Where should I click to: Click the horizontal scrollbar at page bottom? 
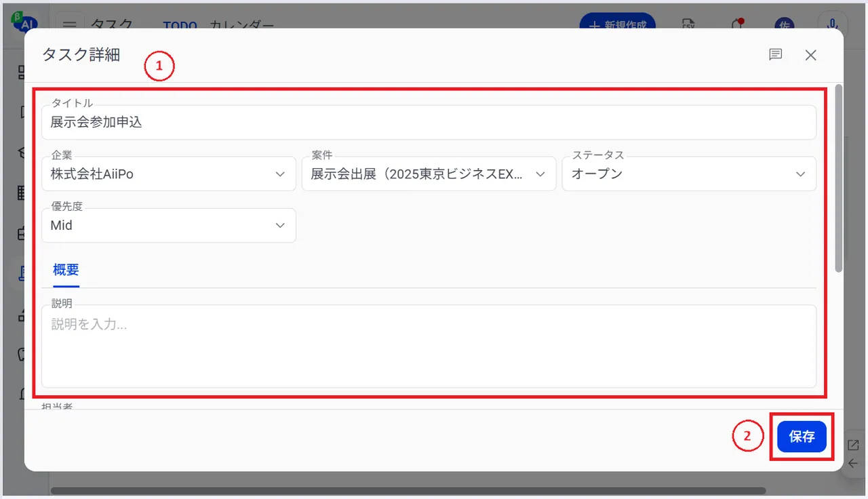pos(408,491)
